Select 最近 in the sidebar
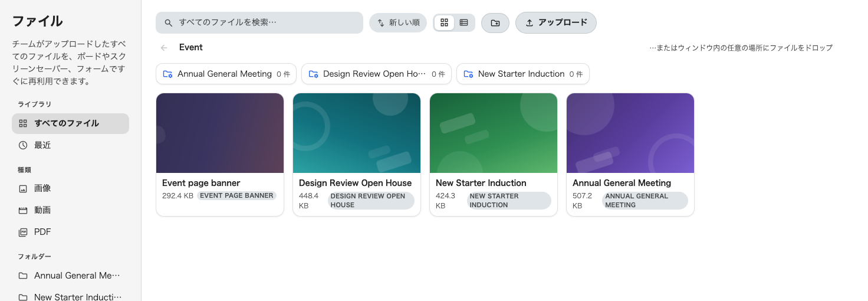 pos(70,145)
